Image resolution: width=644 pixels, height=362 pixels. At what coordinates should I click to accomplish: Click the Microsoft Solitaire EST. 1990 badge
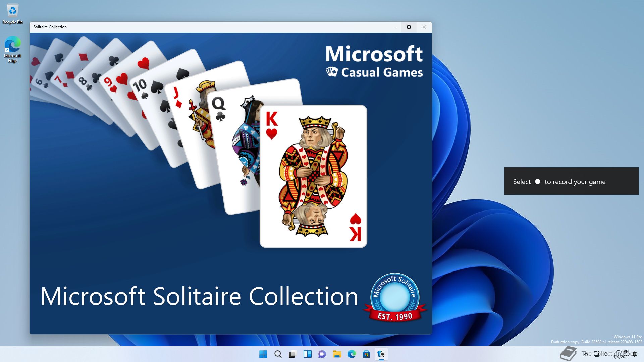(395, 298)
